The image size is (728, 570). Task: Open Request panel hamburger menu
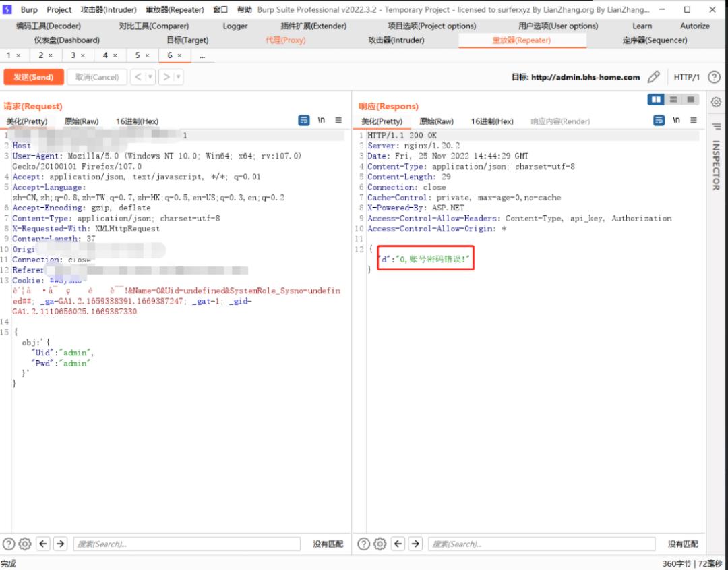point(338,120)
